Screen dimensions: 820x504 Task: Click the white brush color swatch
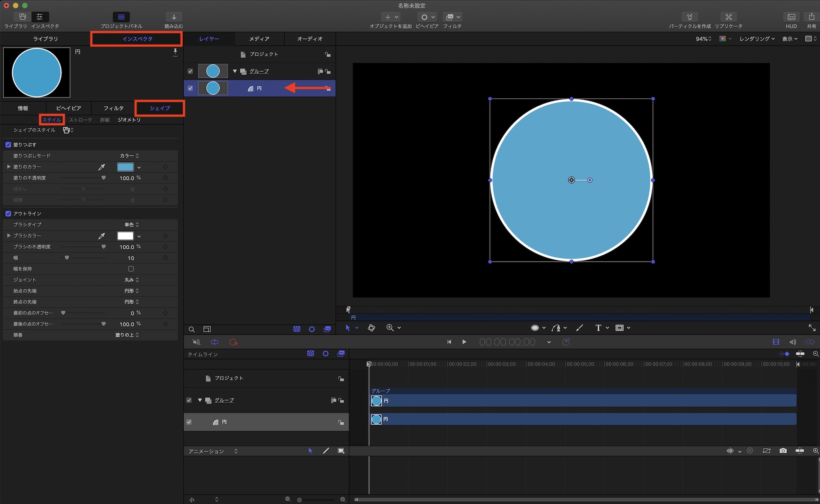coord(125,236)
